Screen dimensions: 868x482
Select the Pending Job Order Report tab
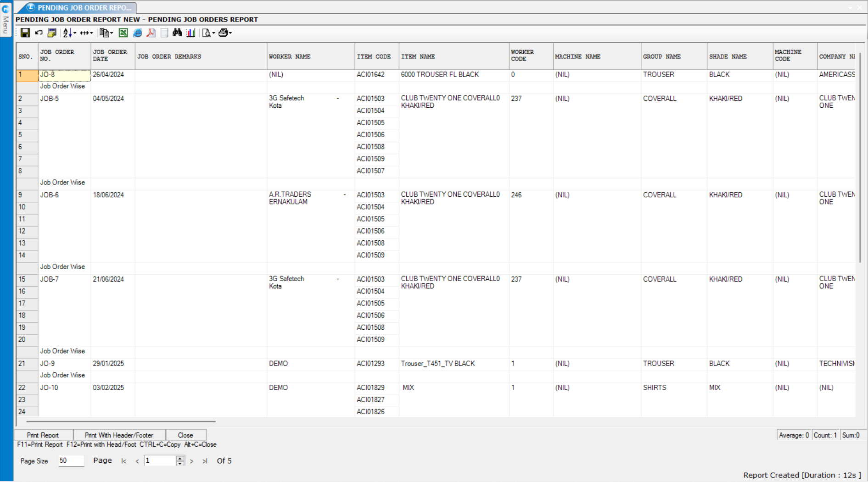tap(80, 7)
